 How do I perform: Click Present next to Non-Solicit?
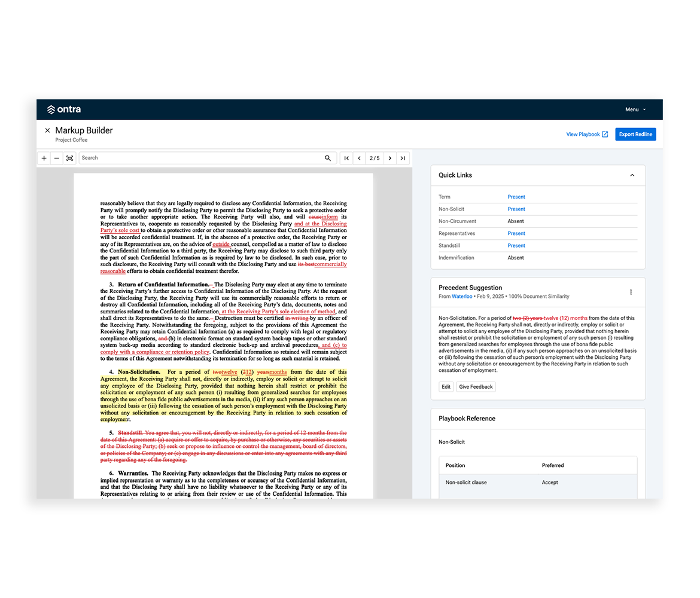point(516,209)
